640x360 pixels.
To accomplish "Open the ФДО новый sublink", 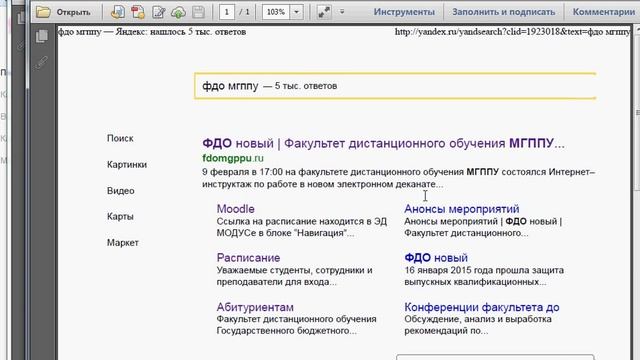I will 436,258.
